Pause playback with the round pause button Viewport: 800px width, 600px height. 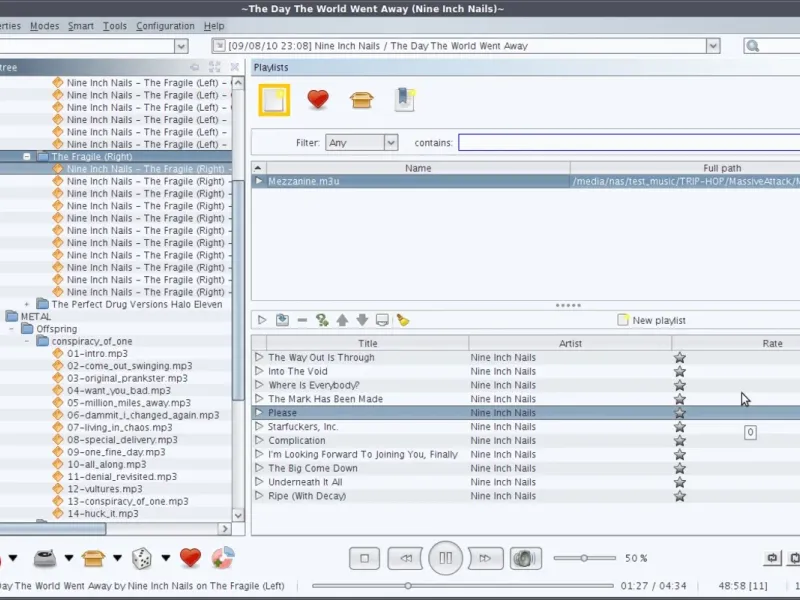(x=445, y=558)
